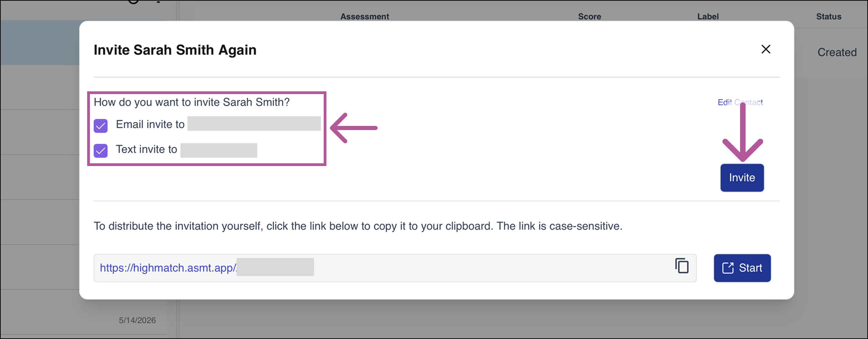Screen dimensions: 868x339
Task: Uncheck the Email invite checkbox
Action: pyautogui.click(x=101, y=126)
